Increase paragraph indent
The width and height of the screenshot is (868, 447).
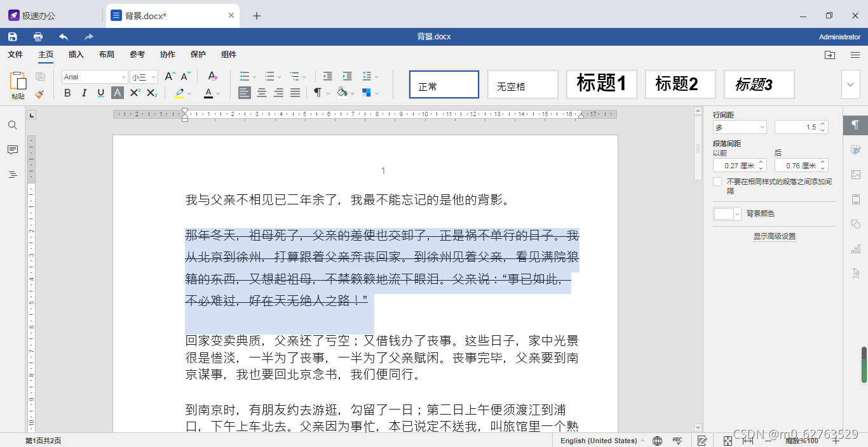(x=347, y=76)
